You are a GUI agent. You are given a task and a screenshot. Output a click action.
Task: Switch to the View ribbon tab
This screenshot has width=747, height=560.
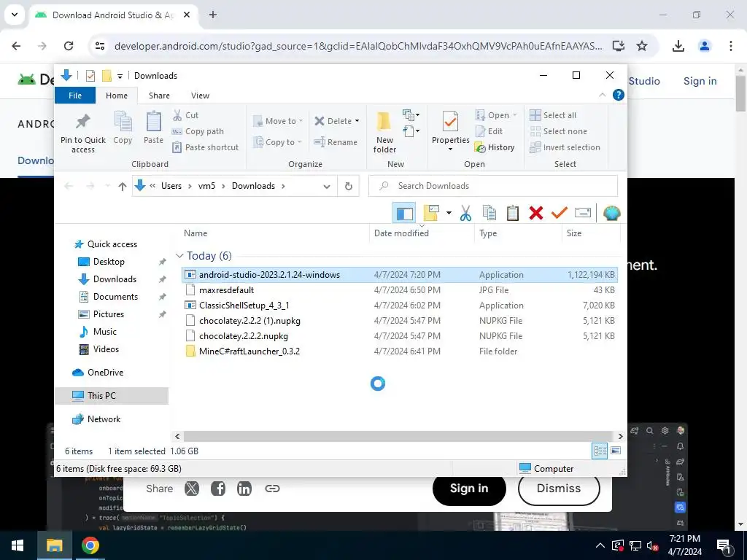(200, 96)
